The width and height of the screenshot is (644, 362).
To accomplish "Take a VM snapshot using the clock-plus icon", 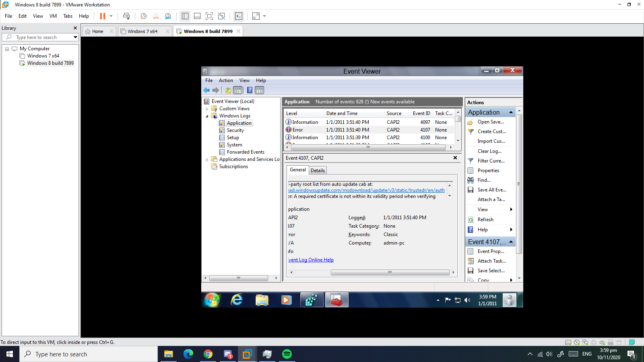I will (143, 16).
